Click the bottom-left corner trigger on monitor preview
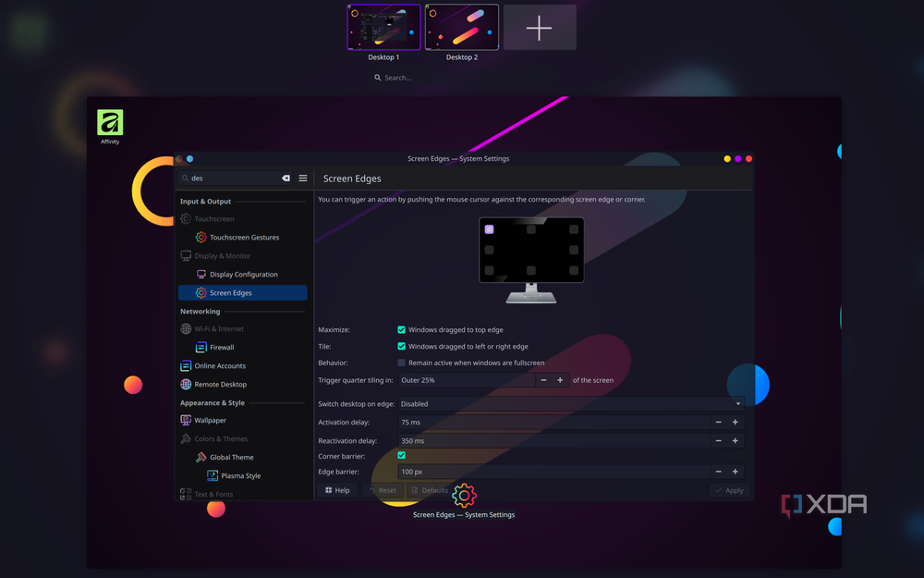 [x=489, y=271]
